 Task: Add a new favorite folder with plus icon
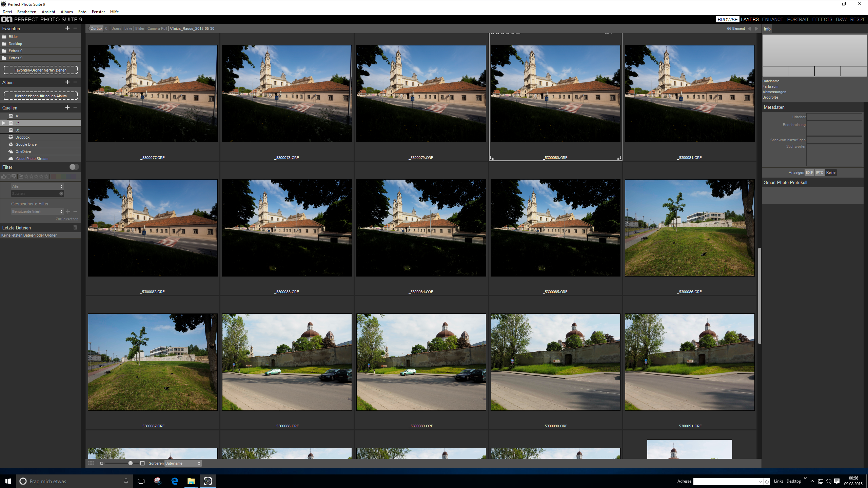67,28
